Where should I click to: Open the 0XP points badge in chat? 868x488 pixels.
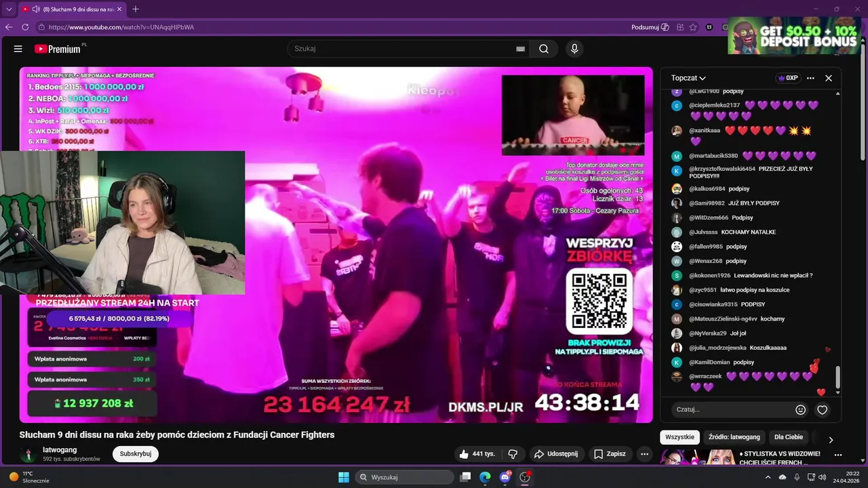[x=787, y=78]
